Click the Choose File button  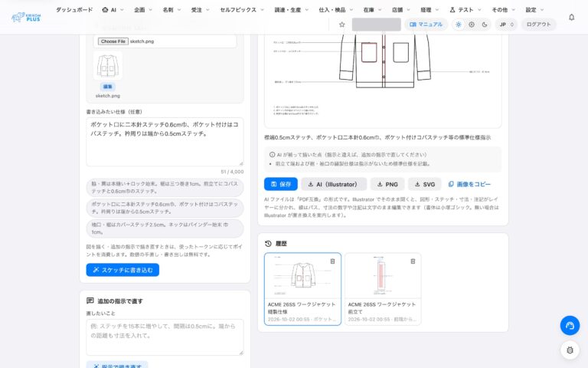pos(113,41)
